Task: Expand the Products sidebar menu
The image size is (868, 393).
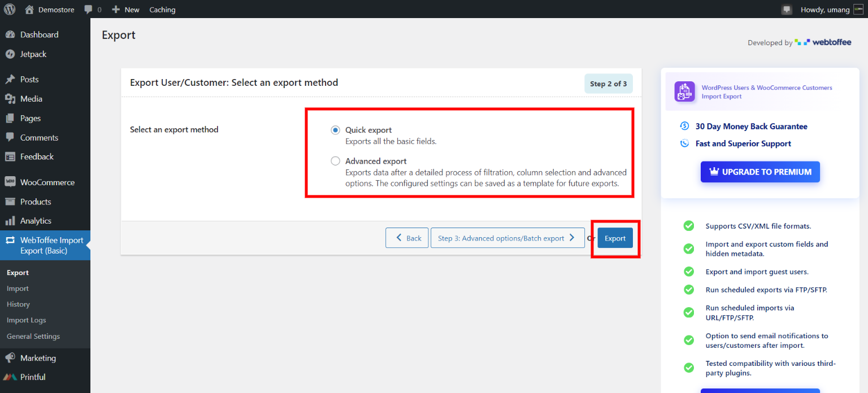Action: tap(36, 202)
